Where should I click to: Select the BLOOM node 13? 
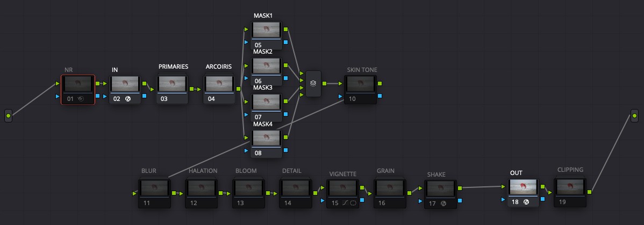point(248,193)
